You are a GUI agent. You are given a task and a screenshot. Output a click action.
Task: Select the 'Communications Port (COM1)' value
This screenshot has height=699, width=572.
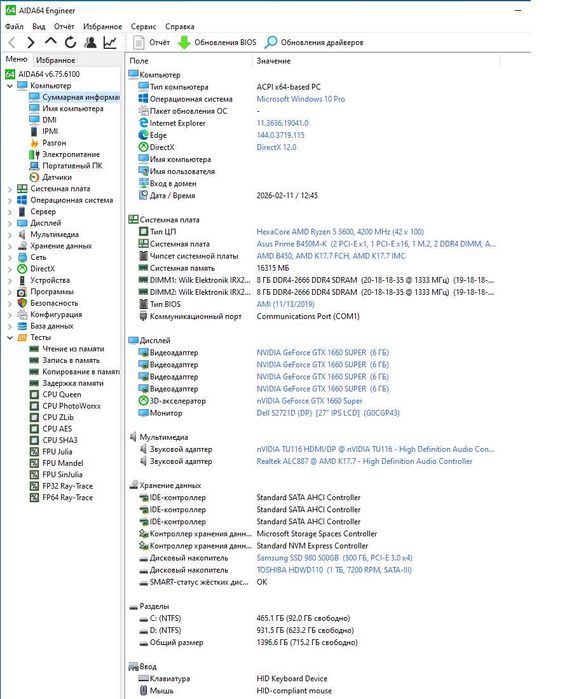308,316
